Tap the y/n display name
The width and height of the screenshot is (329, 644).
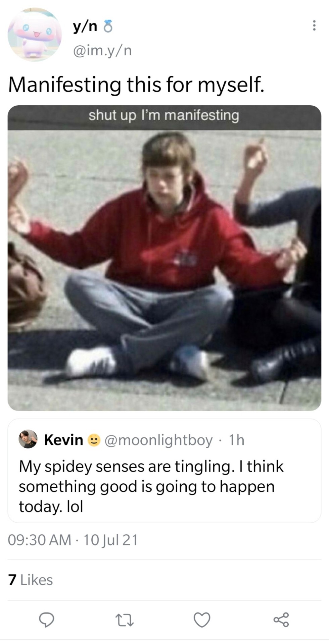coord(85,27)
